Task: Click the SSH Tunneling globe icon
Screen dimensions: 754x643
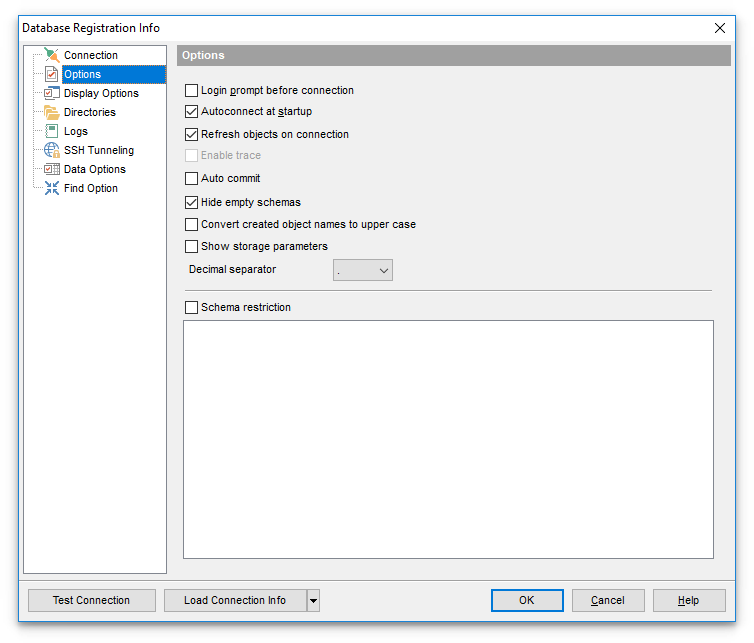Action: click(x=51, y=150)
